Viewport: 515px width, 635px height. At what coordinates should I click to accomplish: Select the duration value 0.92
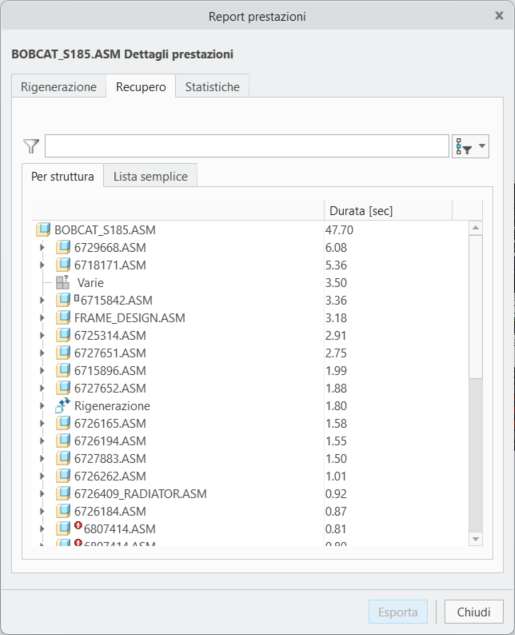[x=336, y=494]
